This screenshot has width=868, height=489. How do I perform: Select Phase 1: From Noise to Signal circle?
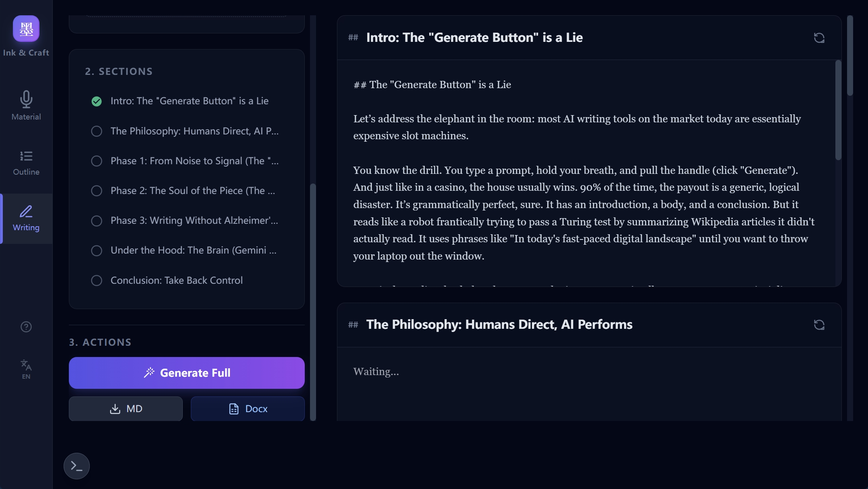click(x=97, y=161)
